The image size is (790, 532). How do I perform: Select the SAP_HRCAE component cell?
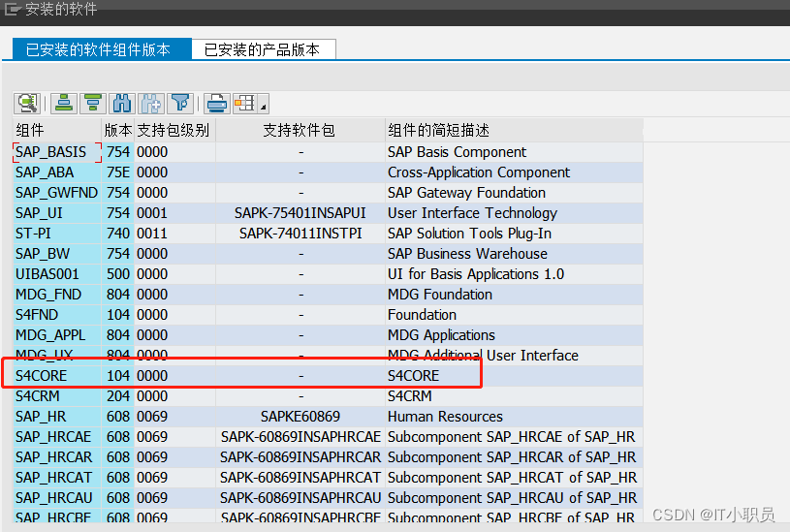57,437
